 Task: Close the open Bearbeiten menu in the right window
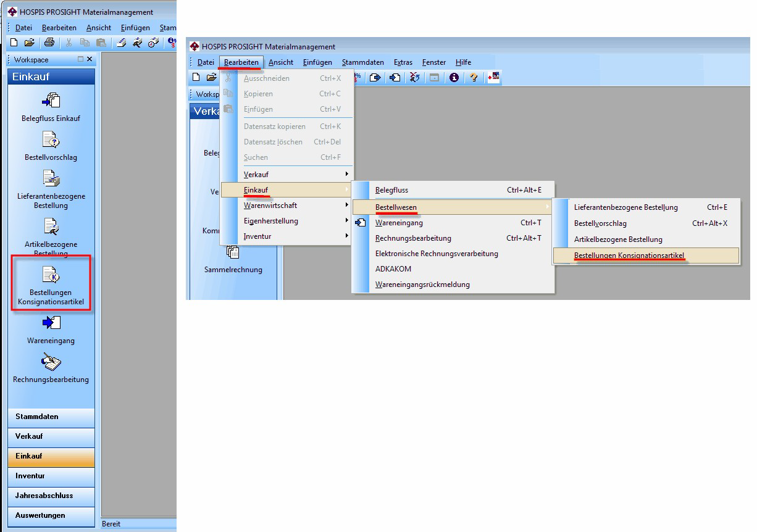point(241,62)
